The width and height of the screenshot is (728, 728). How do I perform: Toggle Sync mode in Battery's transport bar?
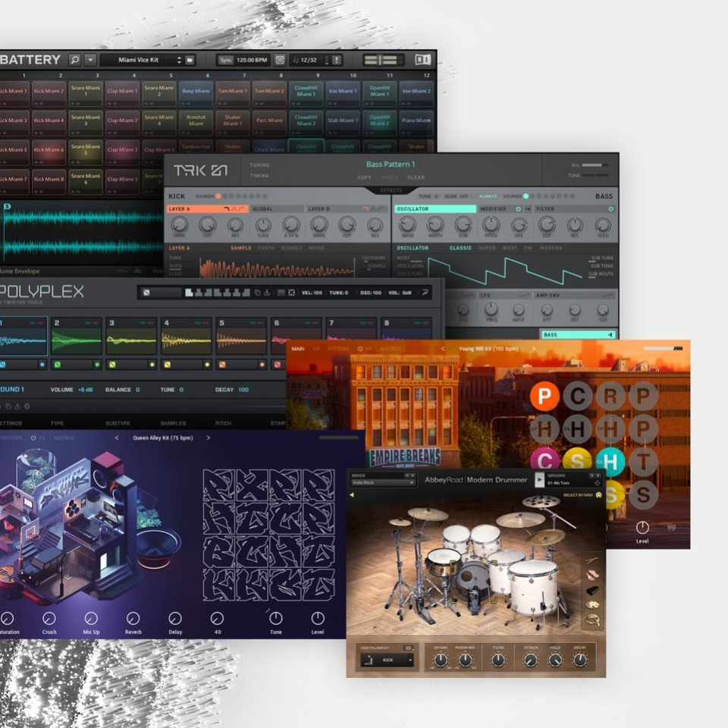coord(224,60)
